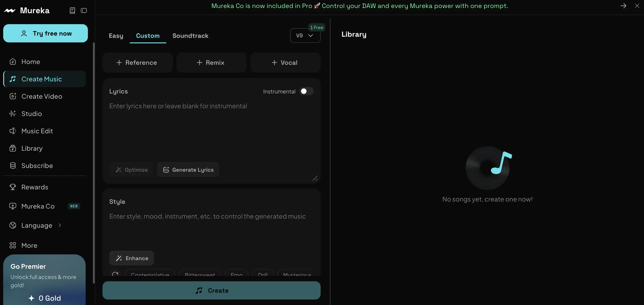Click the 'No songs yet, create one now!' text

(487, 199)
